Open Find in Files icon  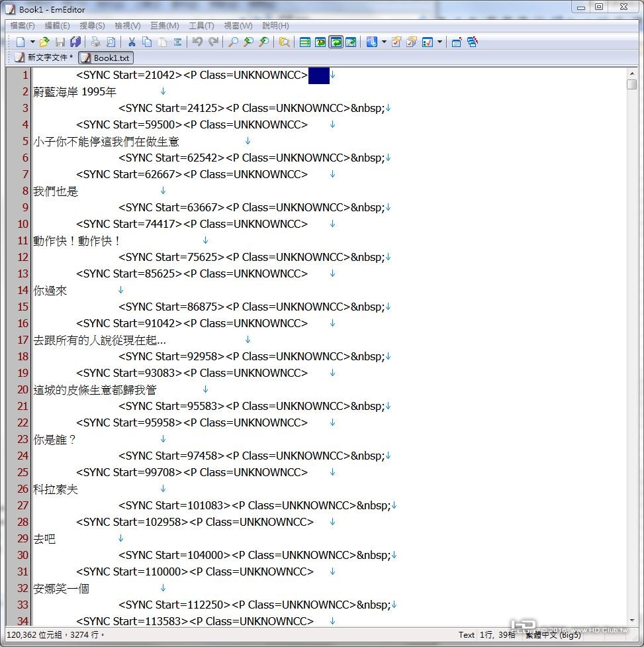(285, 42)
